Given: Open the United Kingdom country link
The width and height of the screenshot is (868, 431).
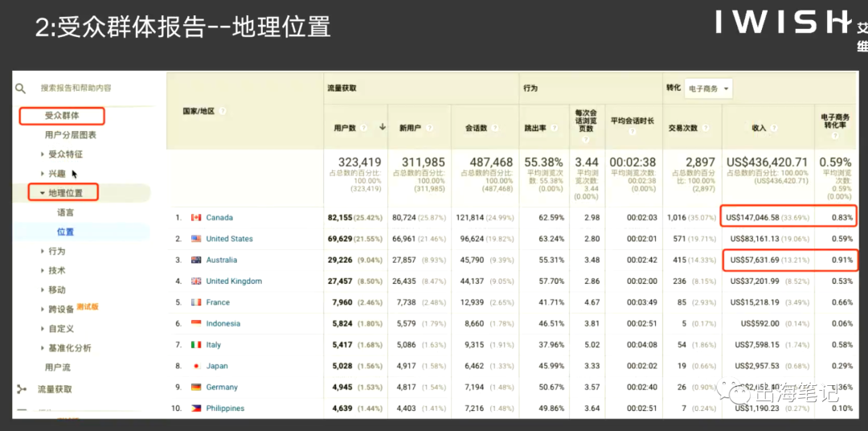Looking at the screenshot, I should coord(234,281).
